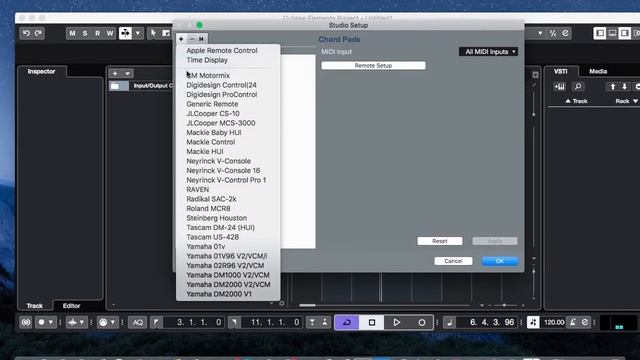Open the All MIDI Inputs dropdown
This screenshot has height=360, width=640.
coord(489,52)
